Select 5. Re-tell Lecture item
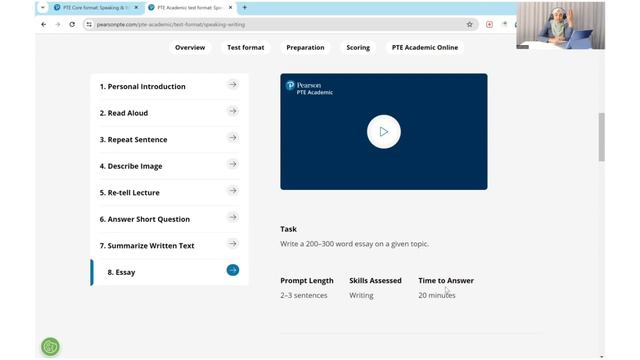Viewport: 640px width, 360px height. tap(169, 193)
